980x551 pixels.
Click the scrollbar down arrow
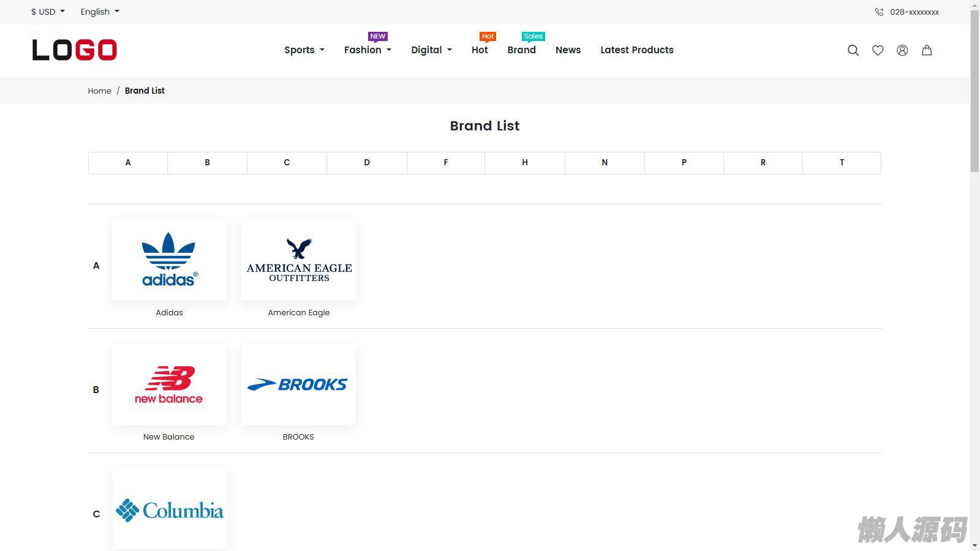pos(975,545)
